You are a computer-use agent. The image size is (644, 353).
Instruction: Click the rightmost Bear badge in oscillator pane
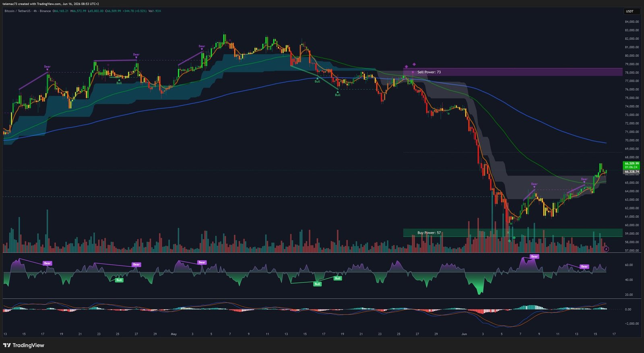tap(584, 267)
